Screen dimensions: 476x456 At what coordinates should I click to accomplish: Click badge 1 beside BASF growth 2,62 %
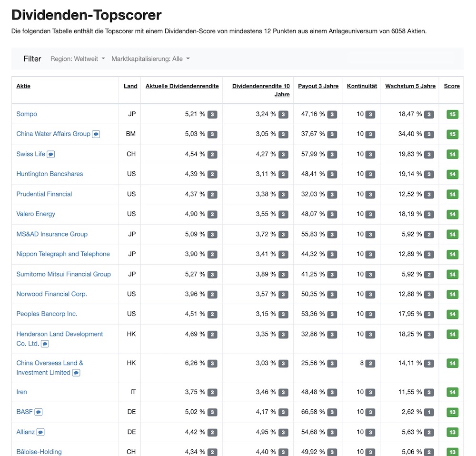[429, 412]
